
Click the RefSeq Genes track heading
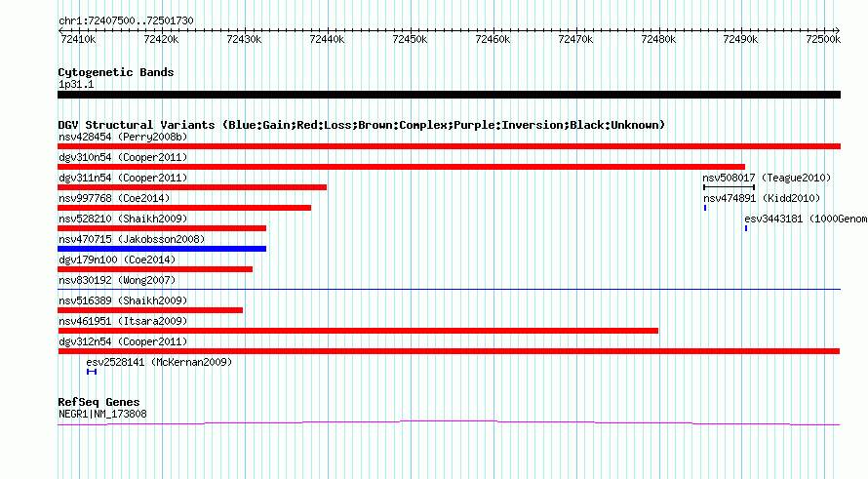pyautogui.click(x=99, y=403)
